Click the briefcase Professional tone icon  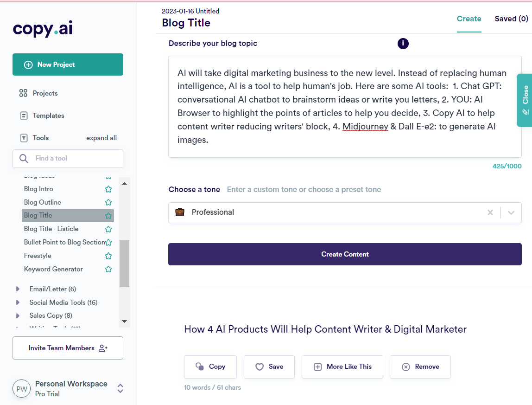[x=180, y=212]
